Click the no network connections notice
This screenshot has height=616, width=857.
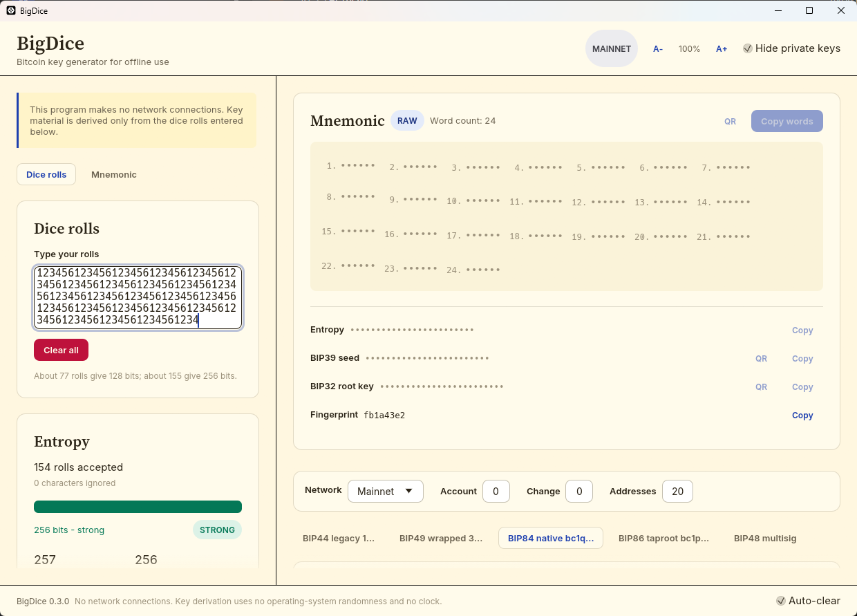pyautogui.click(x=137, y=120)
